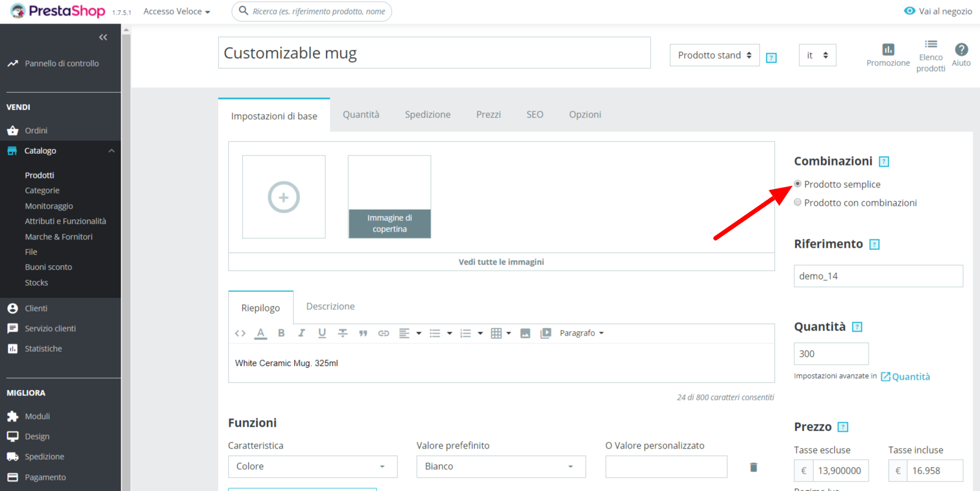Open numbered list dropdown arrow in editor
Image resolution: width=980 pixels, height=491 pixels.
tap(480, 333)
